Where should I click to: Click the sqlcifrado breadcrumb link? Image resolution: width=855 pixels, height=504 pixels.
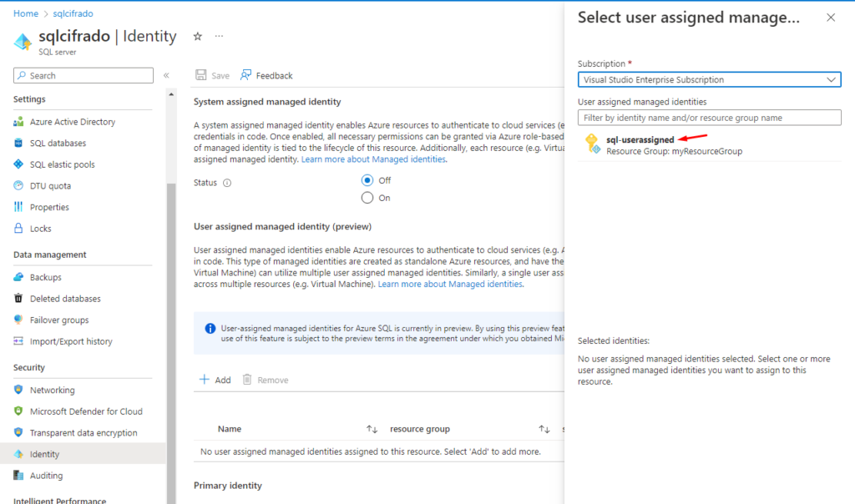point(73,13)
